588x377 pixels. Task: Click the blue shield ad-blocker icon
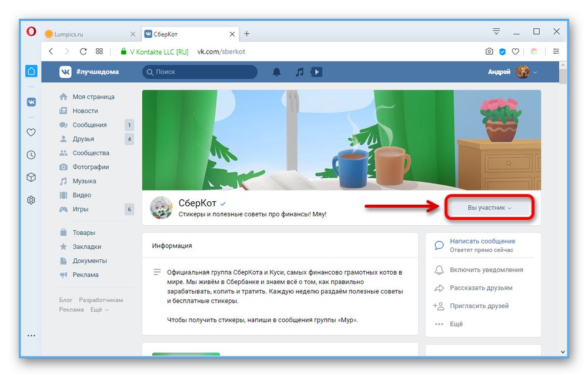click(503, 52)
